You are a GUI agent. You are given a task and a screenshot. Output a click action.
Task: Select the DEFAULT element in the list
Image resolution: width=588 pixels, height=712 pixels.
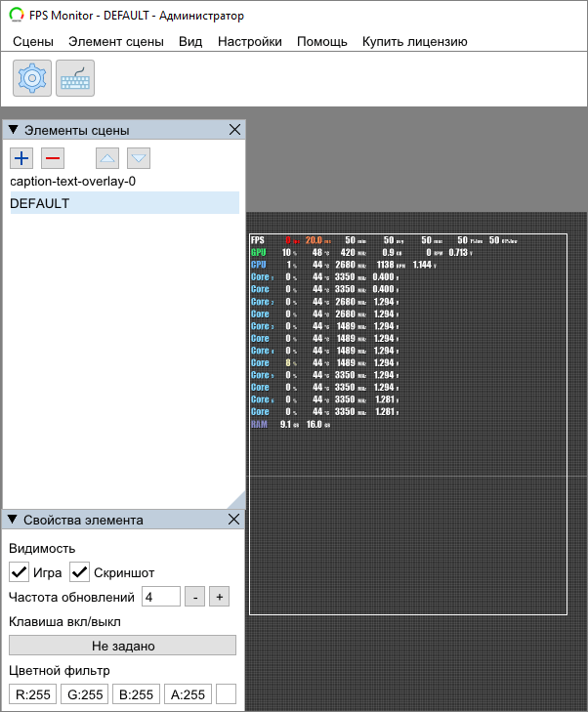[124, 203]
